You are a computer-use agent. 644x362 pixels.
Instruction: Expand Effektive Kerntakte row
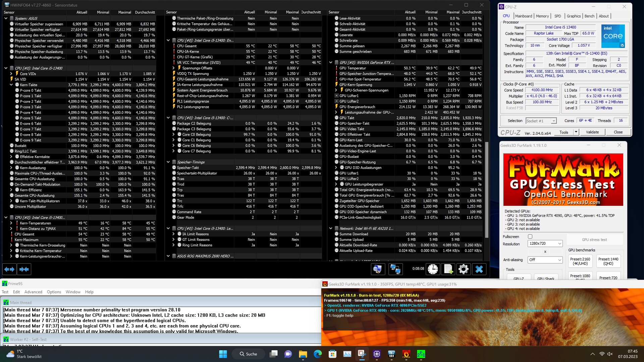pos(11,157)
